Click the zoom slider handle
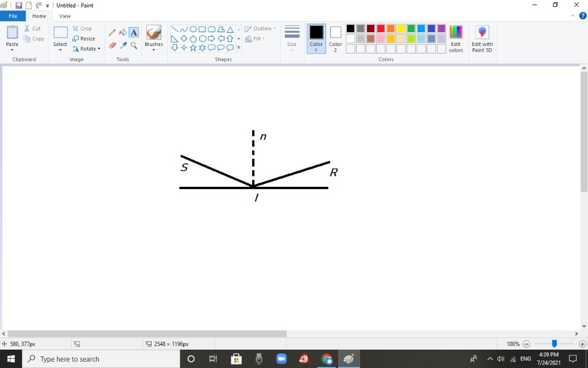 554,344
